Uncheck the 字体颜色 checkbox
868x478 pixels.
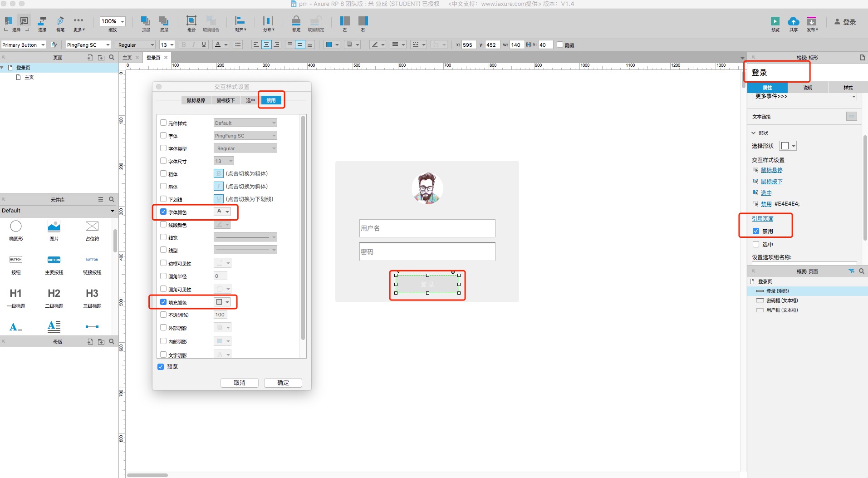pyautogui.click(x=163, y=212)
